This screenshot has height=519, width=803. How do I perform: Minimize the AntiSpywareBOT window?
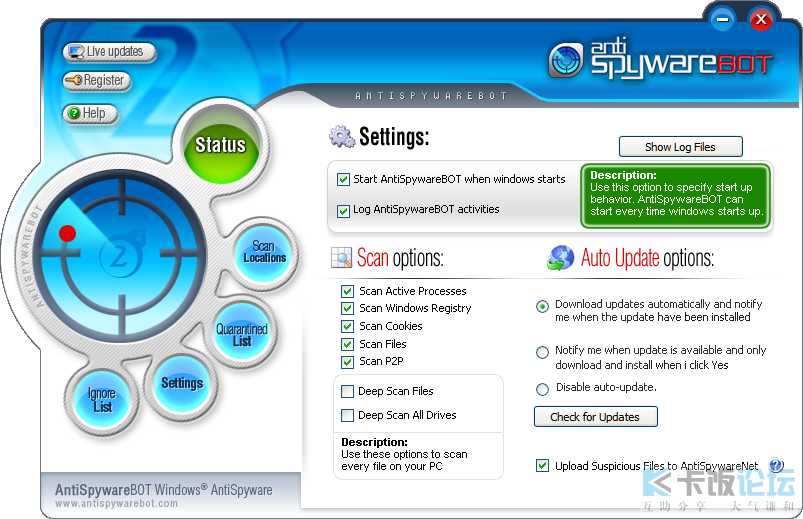pos(721,19)
